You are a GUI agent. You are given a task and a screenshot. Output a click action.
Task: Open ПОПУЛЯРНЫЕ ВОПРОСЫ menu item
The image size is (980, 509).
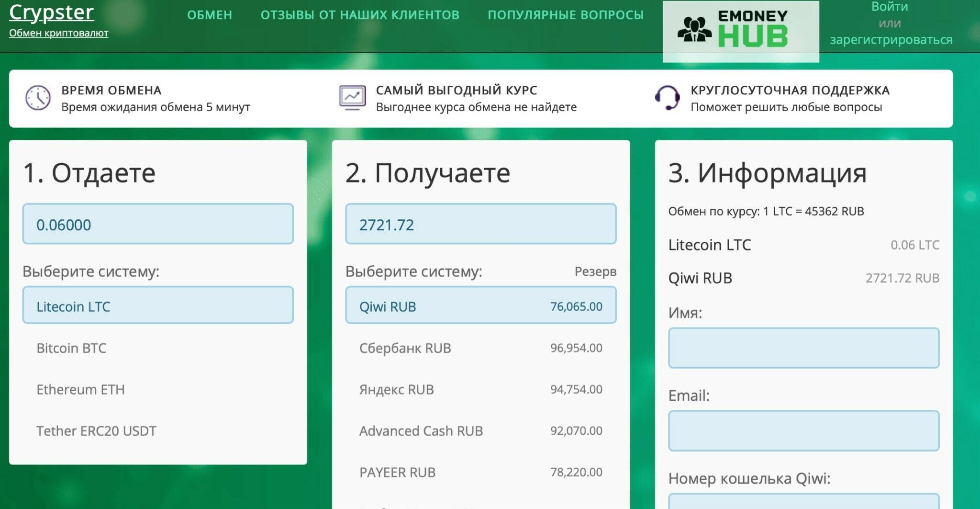pyautogui.click(x=566, y=15)
